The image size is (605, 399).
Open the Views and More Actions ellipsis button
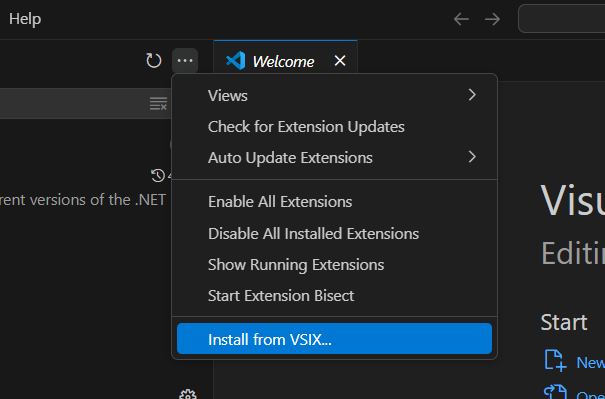(185, 61)
